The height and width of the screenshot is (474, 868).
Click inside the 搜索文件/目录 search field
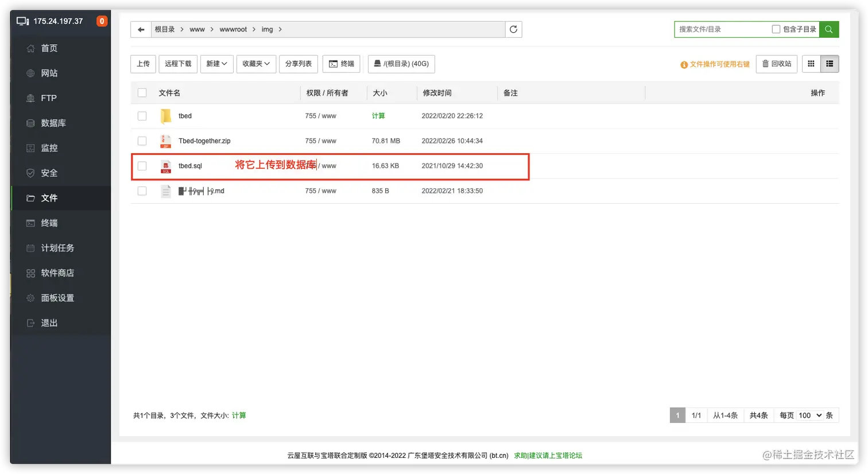tap(718, 29)
